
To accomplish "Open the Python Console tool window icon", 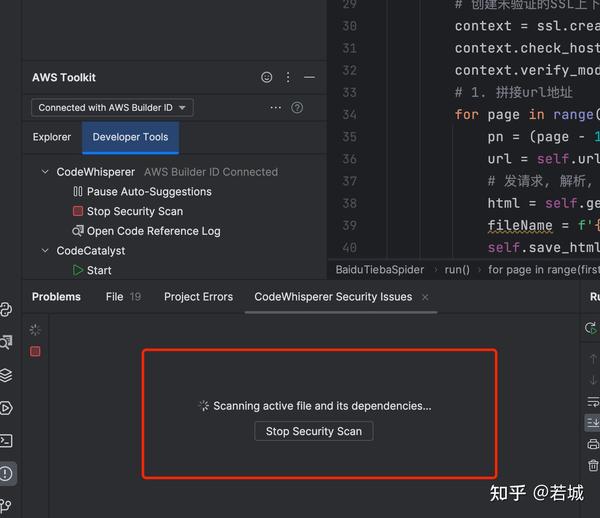I will [6, 310].
